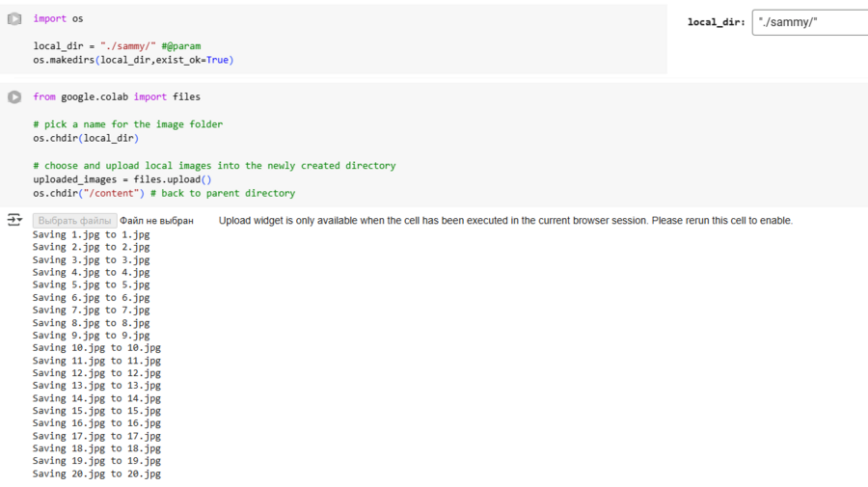Click into the local_dir form input field
Image resolution: width=868 pixels, height=487 pixels.
pos(810,22)
